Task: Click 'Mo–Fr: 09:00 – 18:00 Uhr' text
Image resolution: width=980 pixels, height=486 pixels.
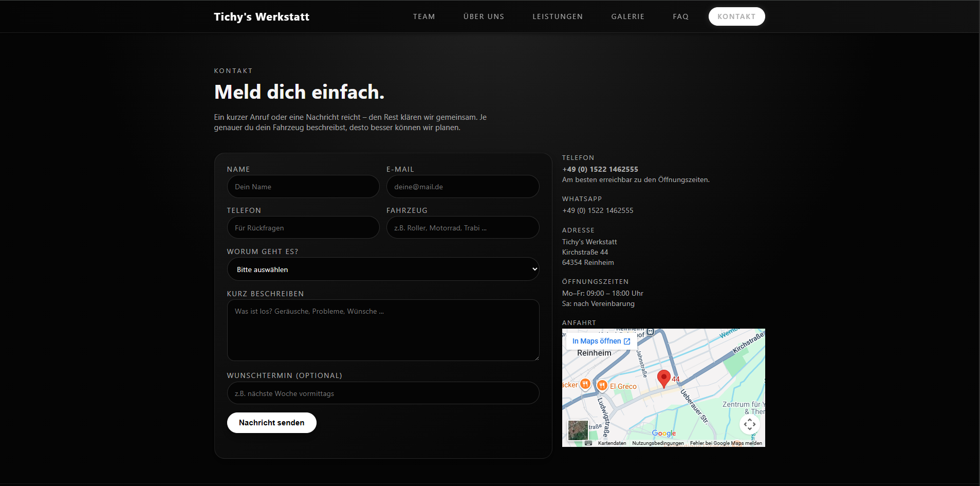Action: [x=602, y=293]
